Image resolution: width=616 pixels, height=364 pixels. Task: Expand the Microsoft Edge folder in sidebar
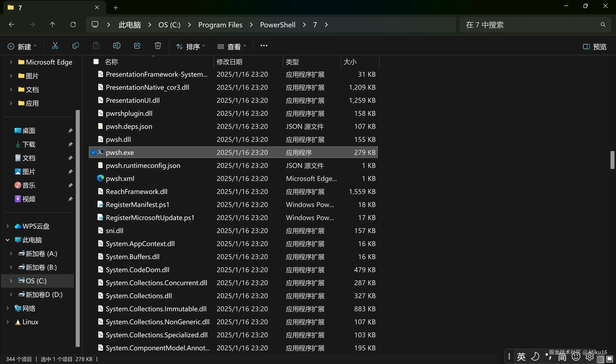11,62
